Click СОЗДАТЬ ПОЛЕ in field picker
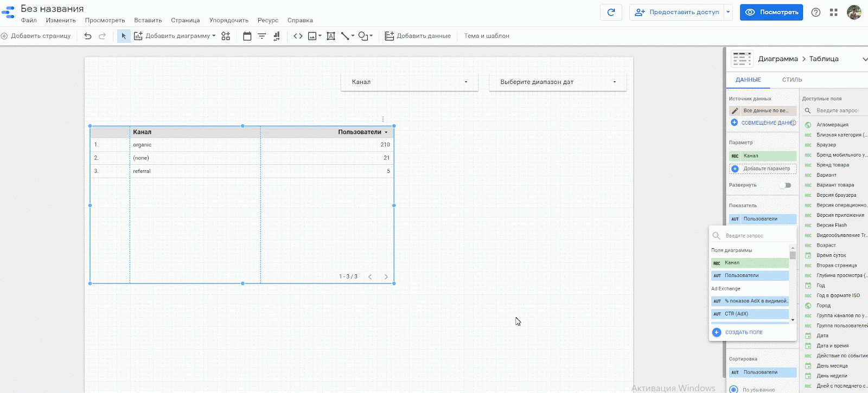Image resolution: width=868 pixels, height=393 pixels. coord(743,332)
